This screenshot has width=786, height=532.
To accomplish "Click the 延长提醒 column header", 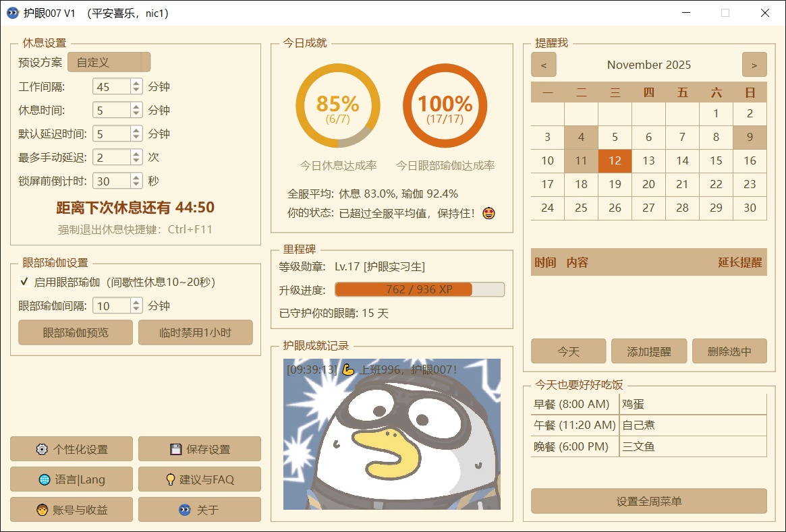I will [x=739, y=263].
